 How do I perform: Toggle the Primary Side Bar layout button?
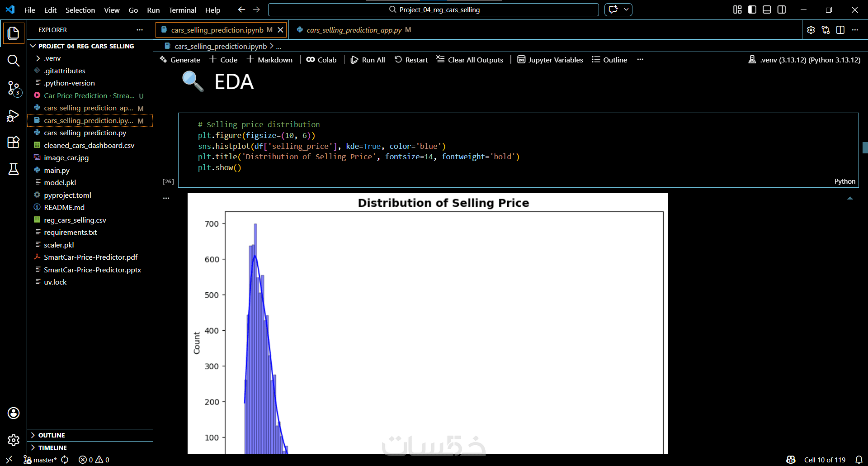click(752, 10)
